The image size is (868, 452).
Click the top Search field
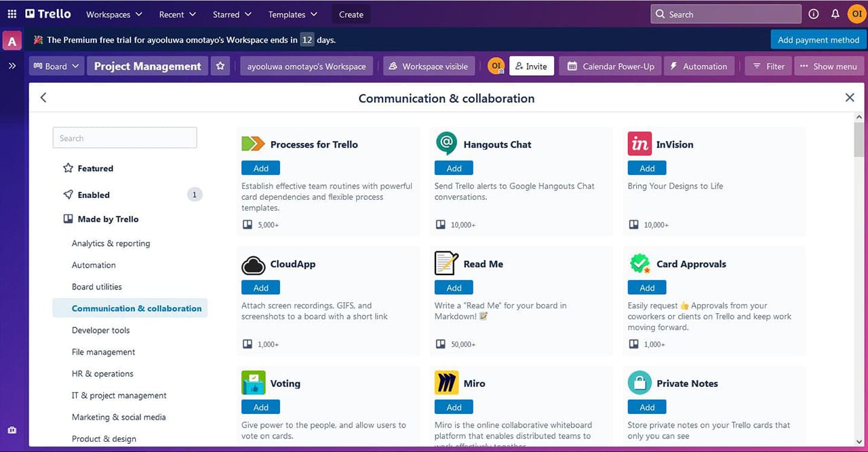click(726, 14)
